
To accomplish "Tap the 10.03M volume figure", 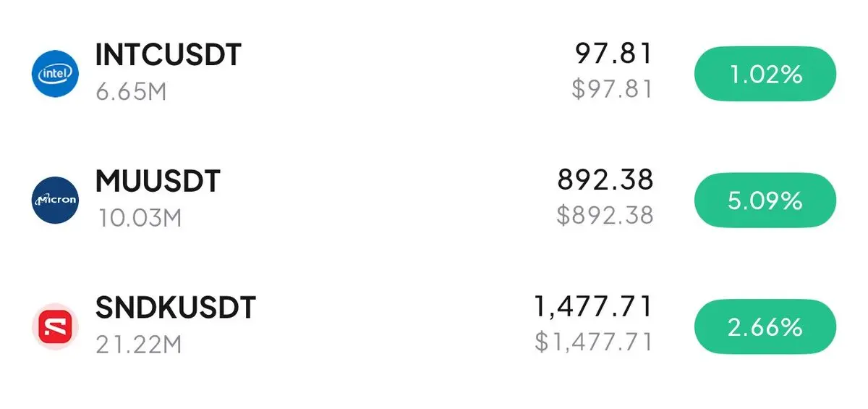I will (138, 219).
